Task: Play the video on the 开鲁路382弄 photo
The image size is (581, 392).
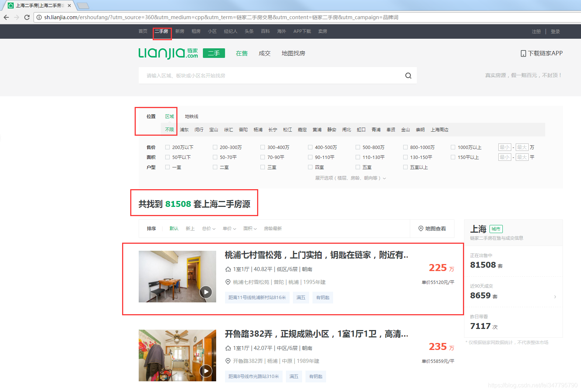Action: 206,371
